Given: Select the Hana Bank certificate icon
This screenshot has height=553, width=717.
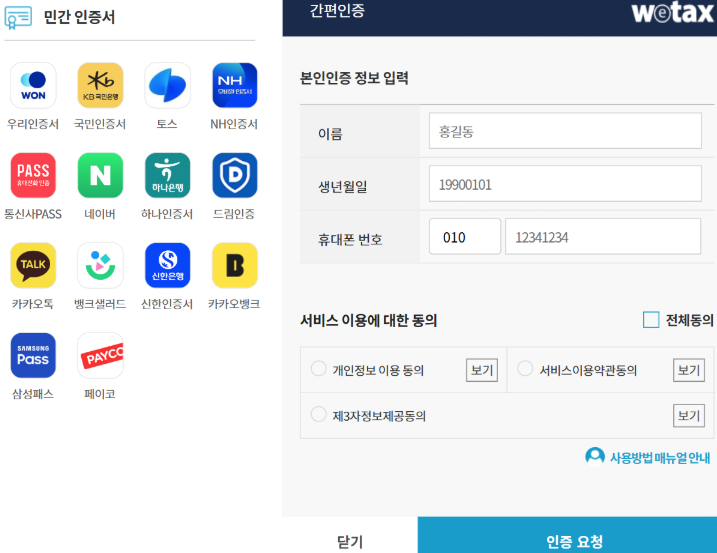Looking at the screenshot, I should (167, 175).
